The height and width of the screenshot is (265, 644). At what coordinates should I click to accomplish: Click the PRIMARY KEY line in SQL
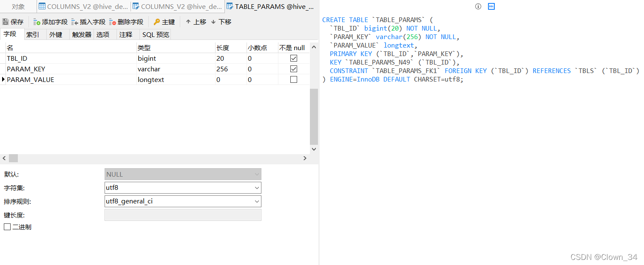coord(396,54)
